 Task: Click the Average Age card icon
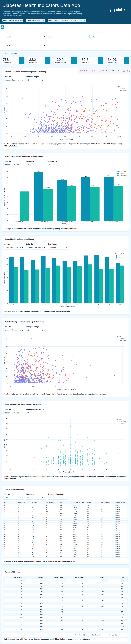[x=48, y=60]
